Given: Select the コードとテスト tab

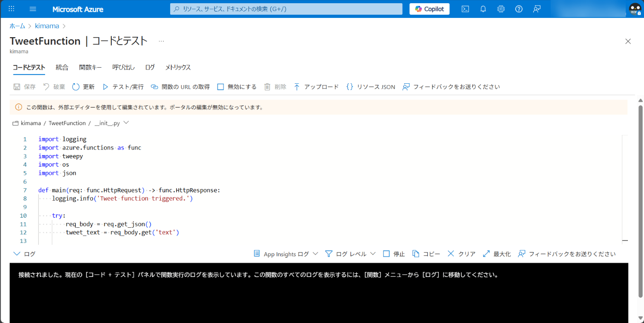Looking at the screenshot, I should (29, 67).
